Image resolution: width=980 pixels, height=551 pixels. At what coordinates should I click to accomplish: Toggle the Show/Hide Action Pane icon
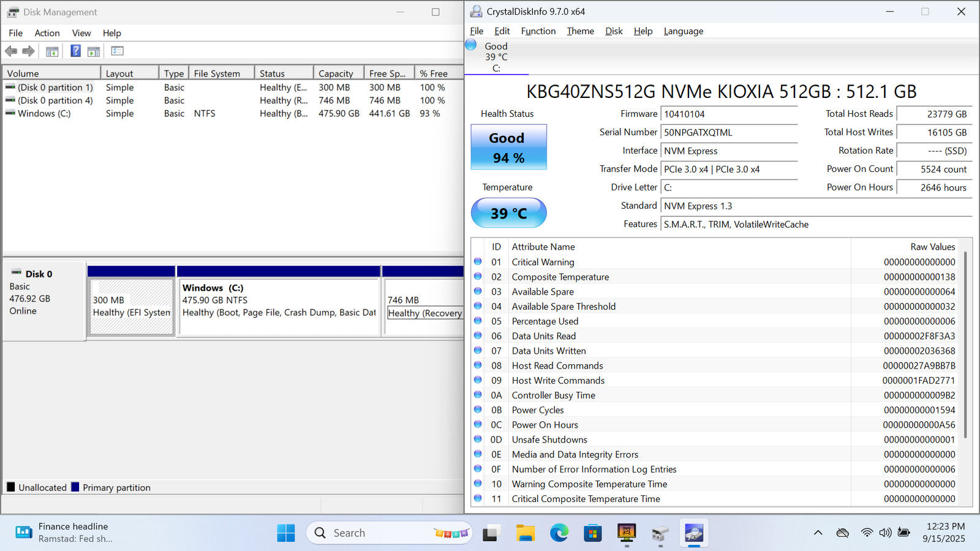(94, 51)
